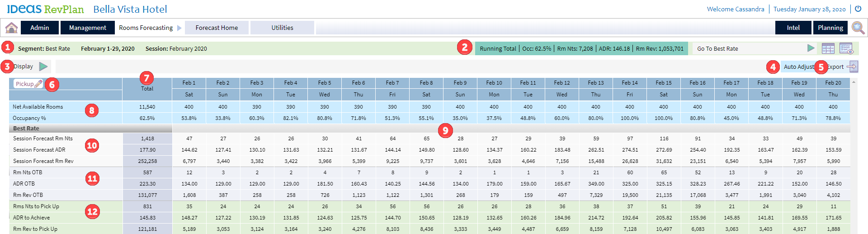Expand the Rooms Forecasting menu arrow

[x=179, y=28]
